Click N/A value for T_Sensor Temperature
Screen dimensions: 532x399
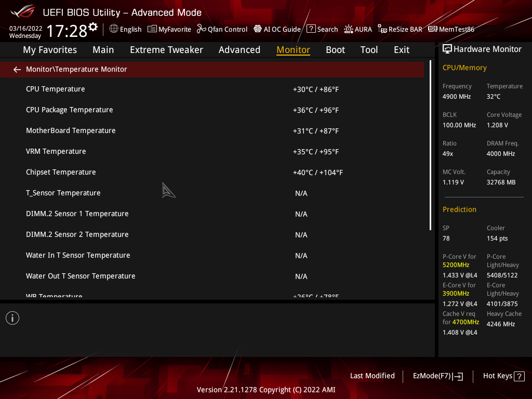[301, 193]
